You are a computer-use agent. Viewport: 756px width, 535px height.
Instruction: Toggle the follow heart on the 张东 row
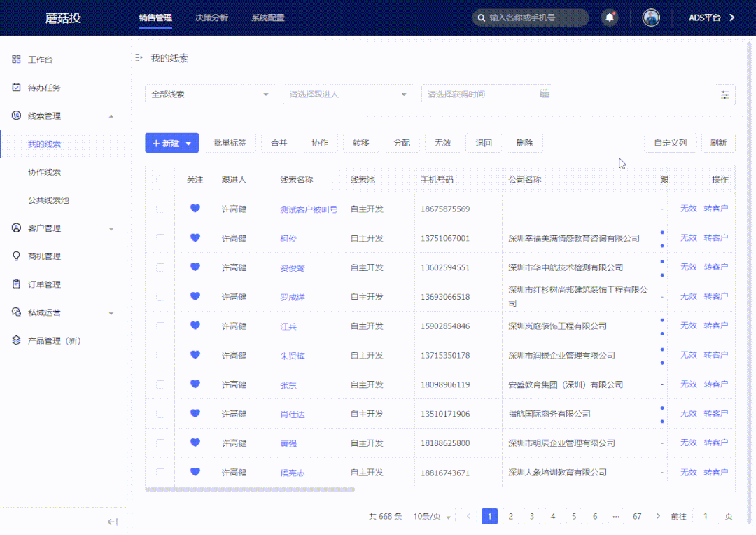(195, 384)
